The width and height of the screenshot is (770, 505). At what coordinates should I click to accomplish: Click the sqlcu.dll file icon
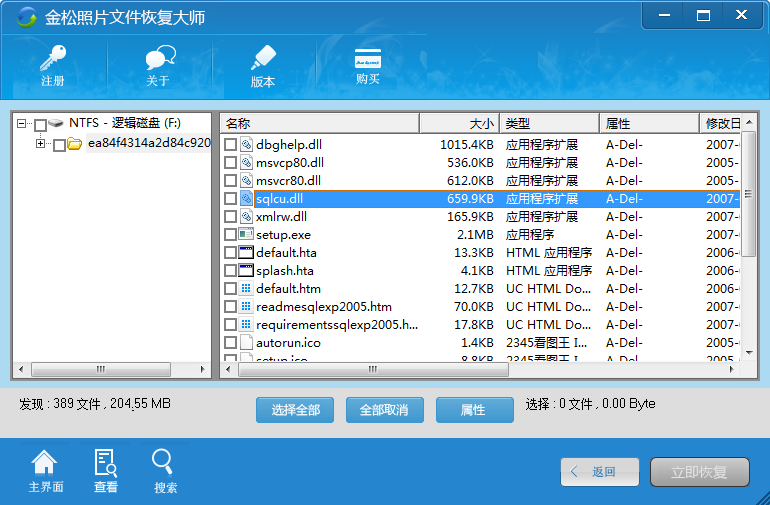click(247, 198)
